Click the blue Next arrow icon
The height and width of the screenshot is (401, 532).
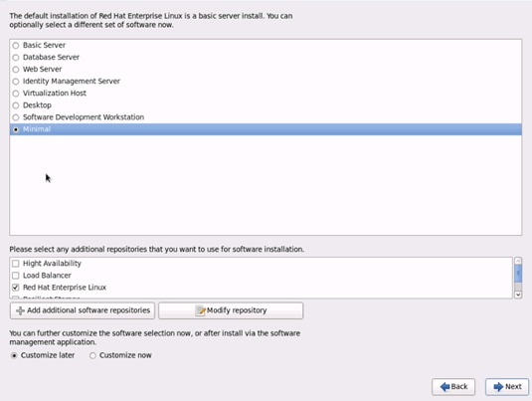[x=498, y=387]
